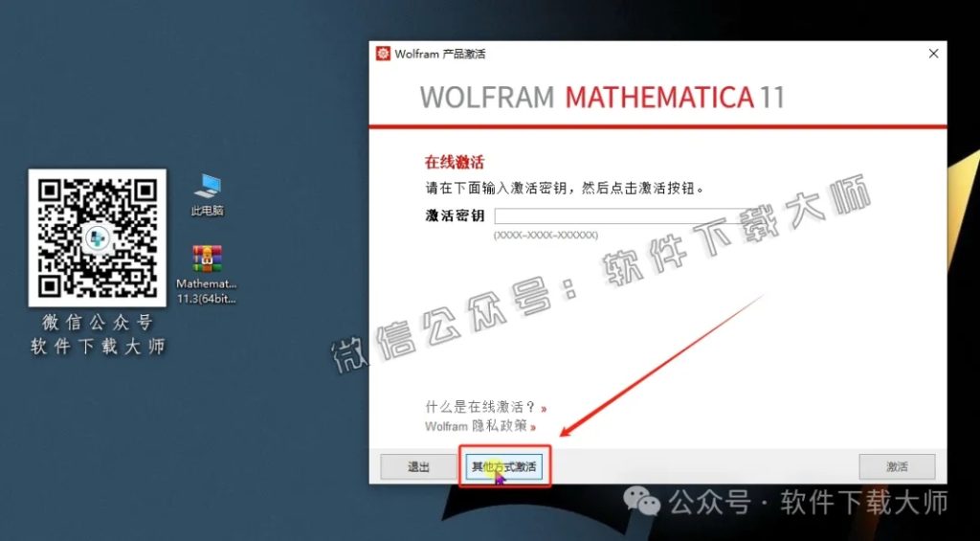The image size is (980, 541).
Task: Focus the 激活密钥 input field
Action: (625, 216)
